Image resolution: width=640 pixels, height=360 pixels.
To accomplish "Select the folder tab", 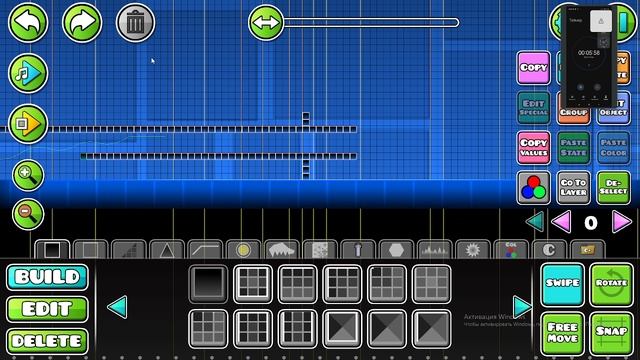I will [587, 249].
